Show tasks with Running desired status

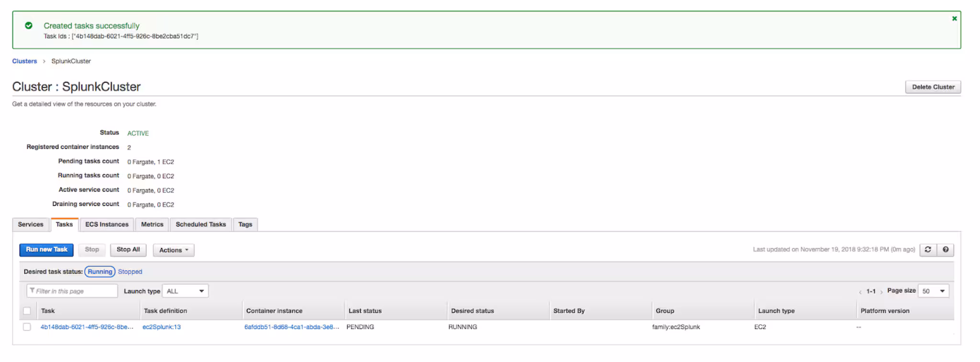(x=100, y=271)
